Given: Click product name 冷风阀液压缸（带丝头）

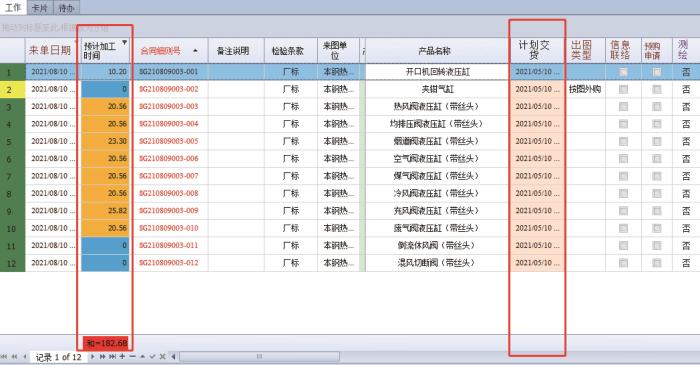Looking at the screenshot, I should tap(436, 193).
